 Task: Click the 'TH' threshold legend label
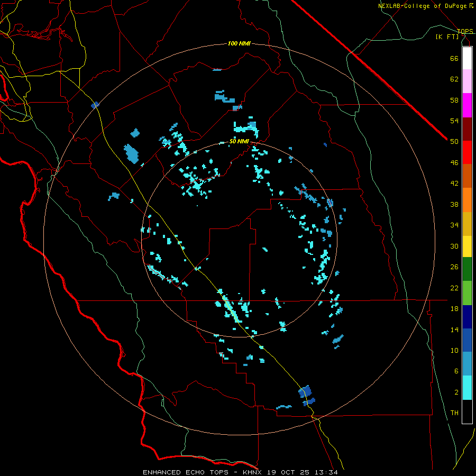click(454, 413)
